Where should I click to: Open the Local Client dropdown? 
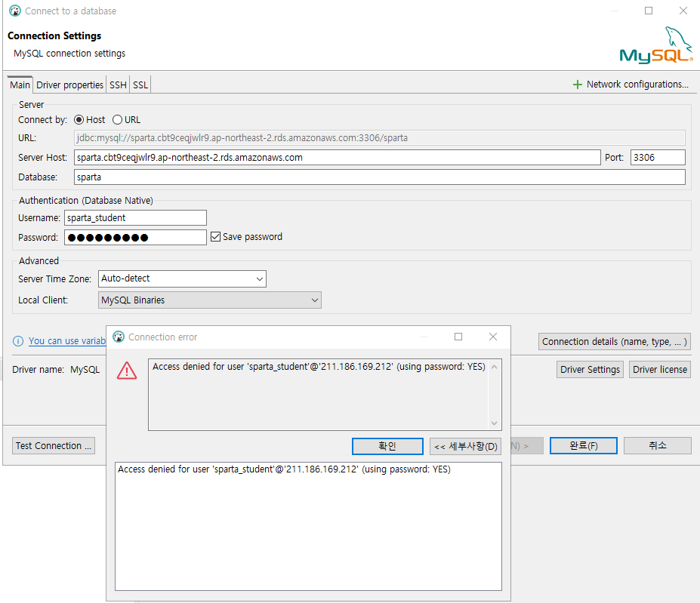[209, 300]
